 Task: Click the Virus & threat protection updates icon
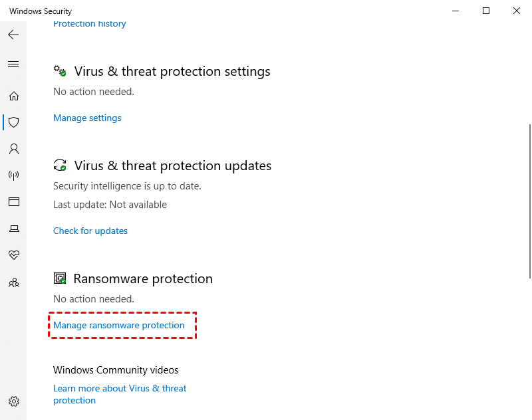60,165
